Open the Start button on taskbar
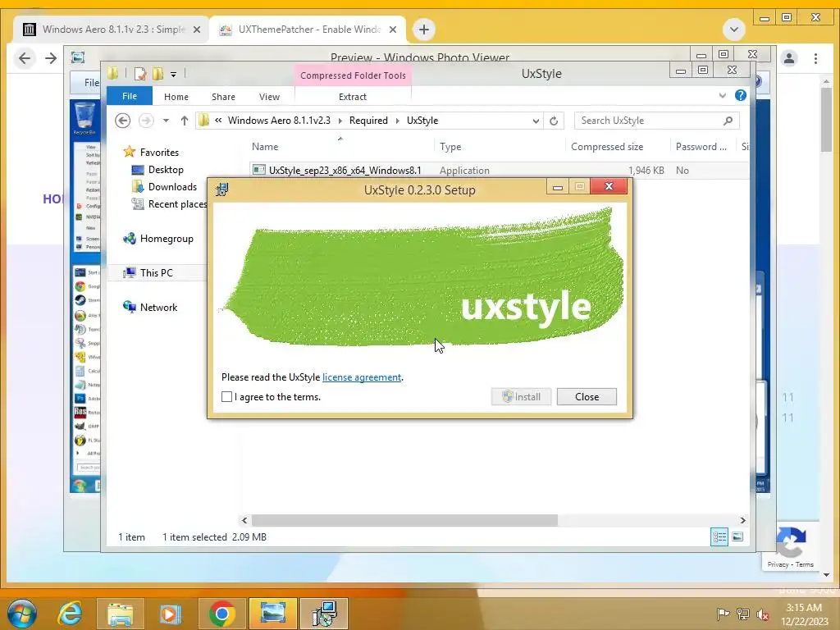This screenshot has width=840, height=630. [x=21, y=614]
